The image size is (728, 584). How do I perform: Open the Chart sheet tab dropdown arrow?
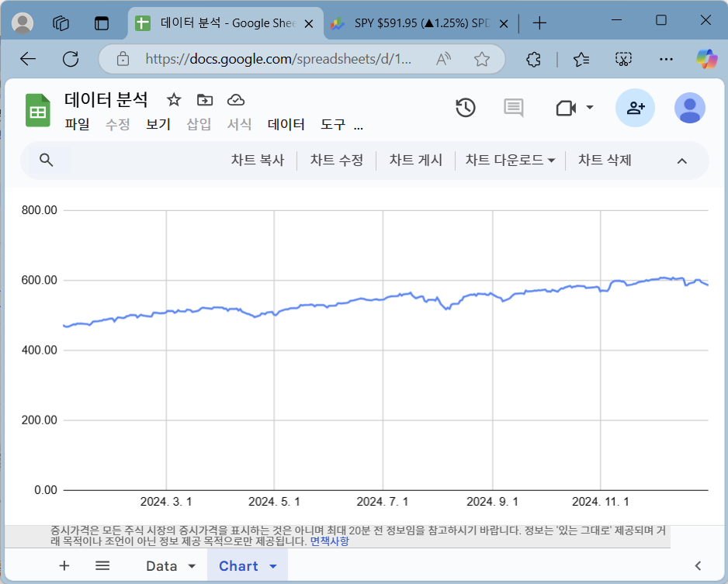point(273,566)
